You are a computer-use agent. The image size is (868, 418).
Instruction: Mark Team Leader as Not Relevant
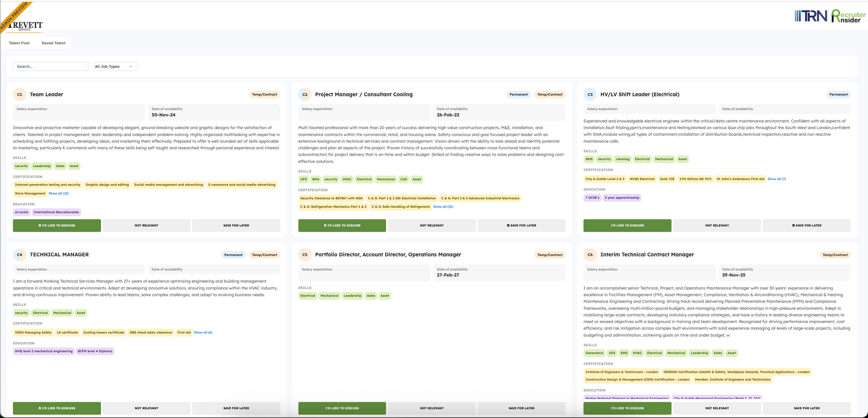point(146,225)
